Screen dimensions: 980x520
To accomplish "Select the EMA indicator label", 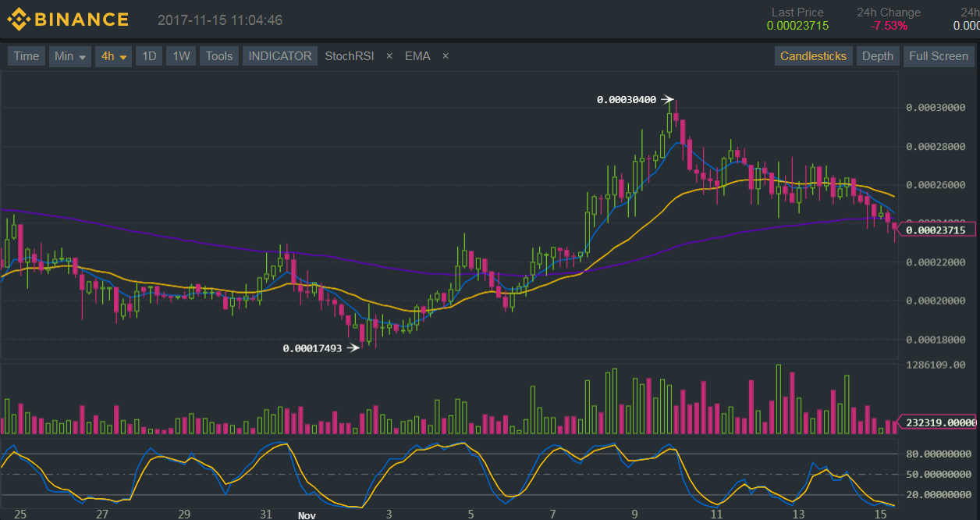I will 417,56.
